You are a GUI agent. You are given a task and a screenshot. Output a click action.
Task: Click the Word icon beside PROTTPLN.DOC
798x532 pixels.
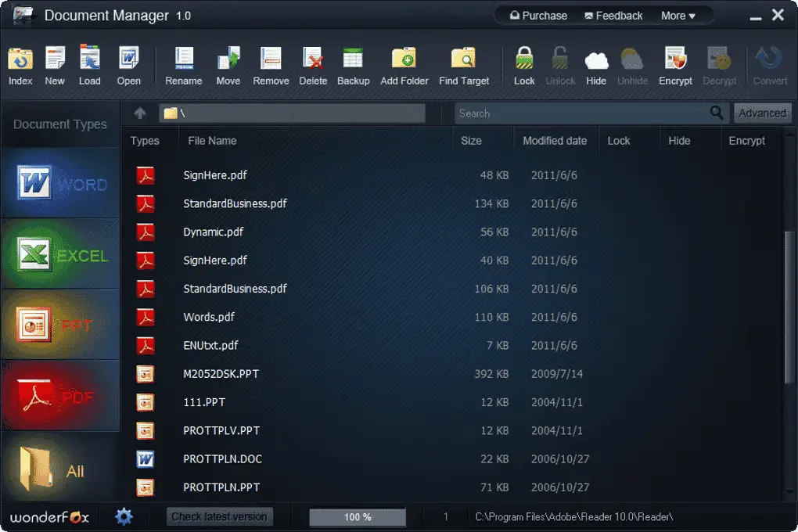click(x=146, y=459)
